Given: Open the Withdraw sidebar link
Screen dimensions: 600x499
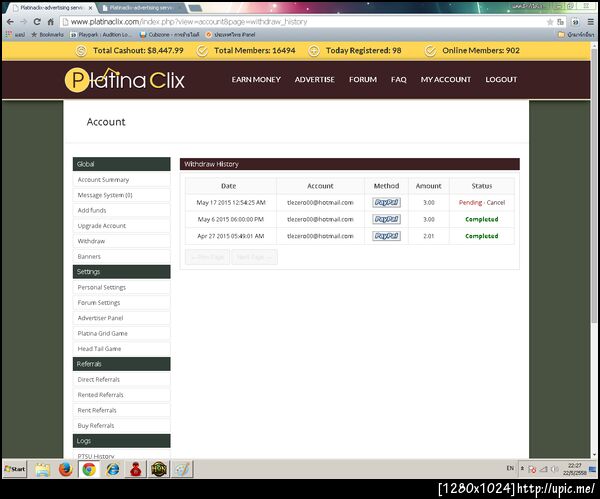Looking at the screenshot, I should (121, 241).
